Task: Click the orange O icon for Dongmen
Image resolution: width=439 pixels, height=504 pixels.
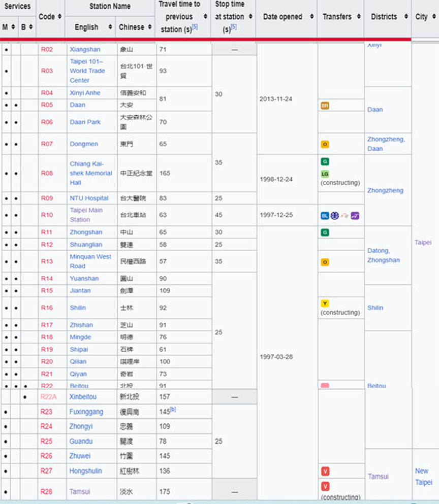Action: pyautogui.click(x=325, y=145)
